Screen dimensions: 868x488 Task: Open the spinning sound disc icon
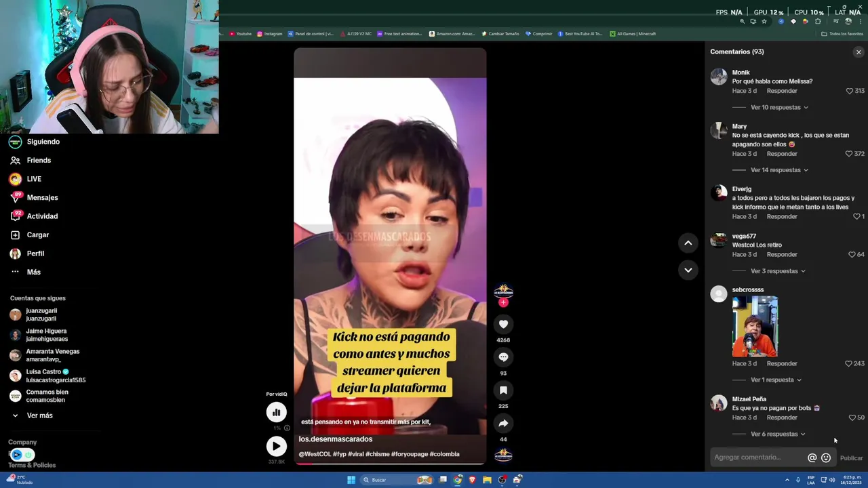tap(503, 455)
